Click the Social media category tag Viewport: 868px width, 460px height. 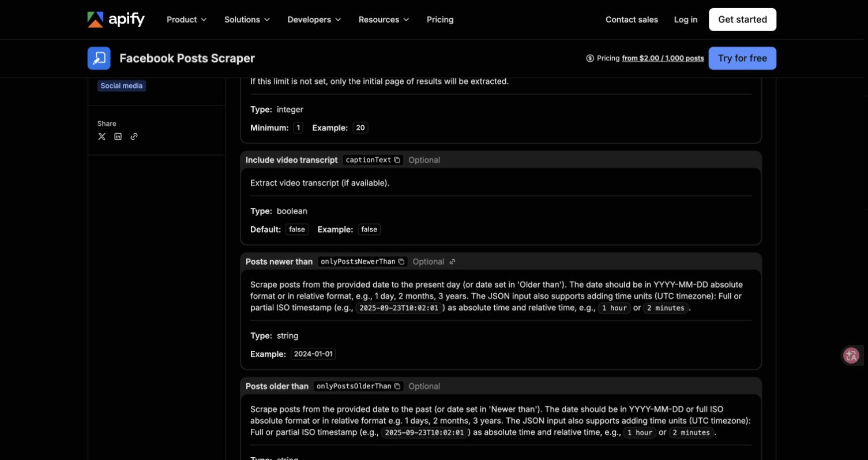pyautogui.click(x=122, y=86)
